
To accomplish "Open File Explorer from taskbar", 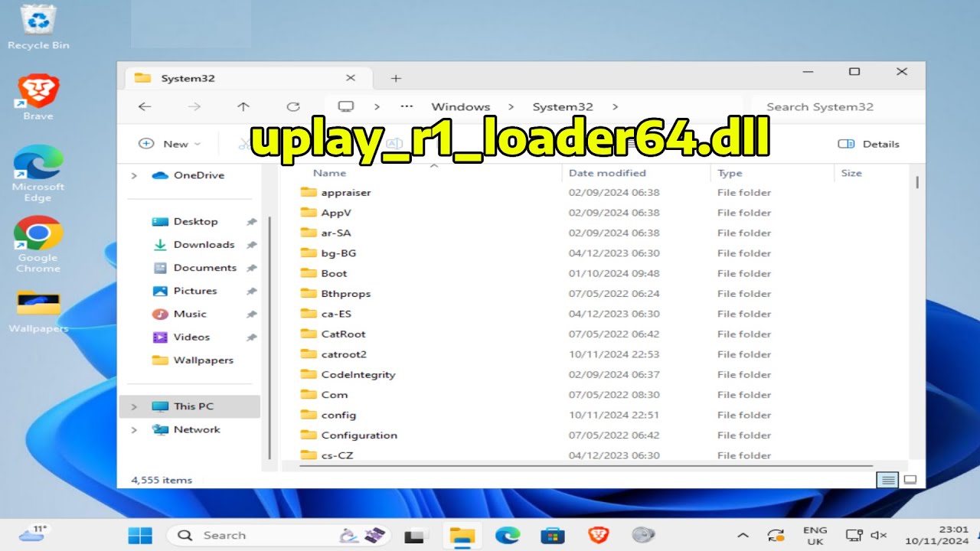I will (462, 536).
